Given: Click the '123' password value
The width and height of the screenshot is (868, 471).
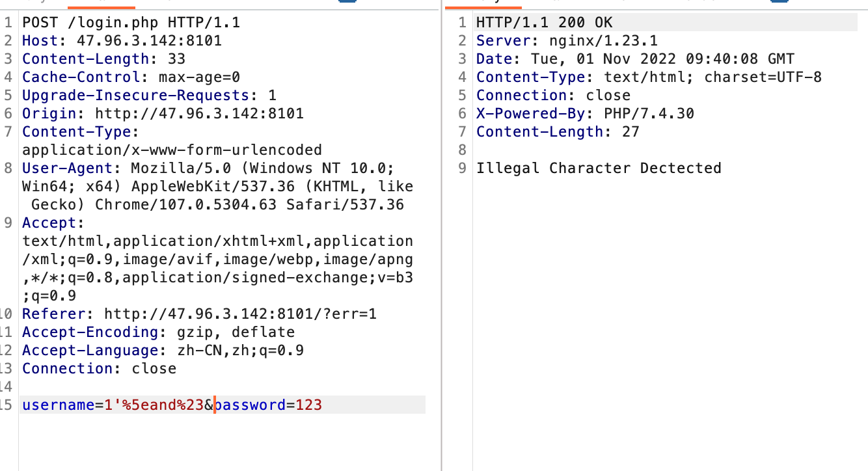Looking at the screenshot, I should (309, 405).
